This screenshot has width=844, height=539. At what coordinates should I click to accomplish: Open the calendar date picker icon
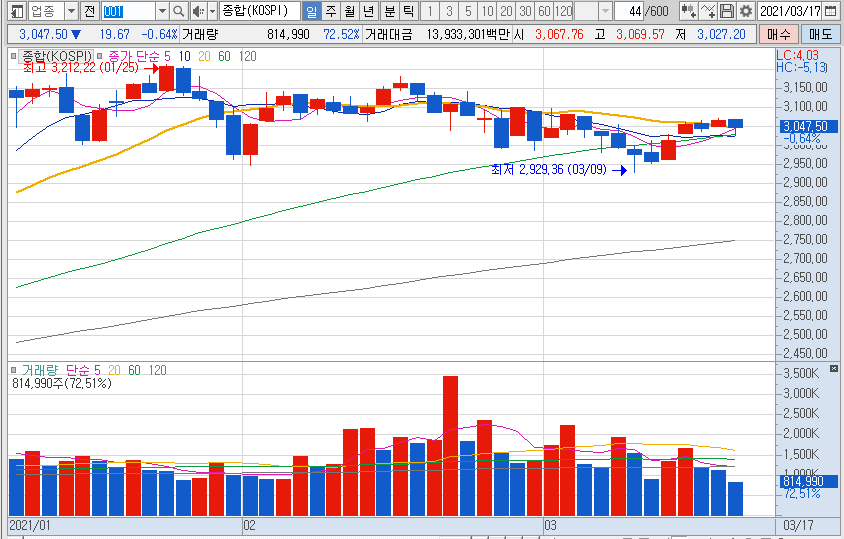click(x=831, y=10)
